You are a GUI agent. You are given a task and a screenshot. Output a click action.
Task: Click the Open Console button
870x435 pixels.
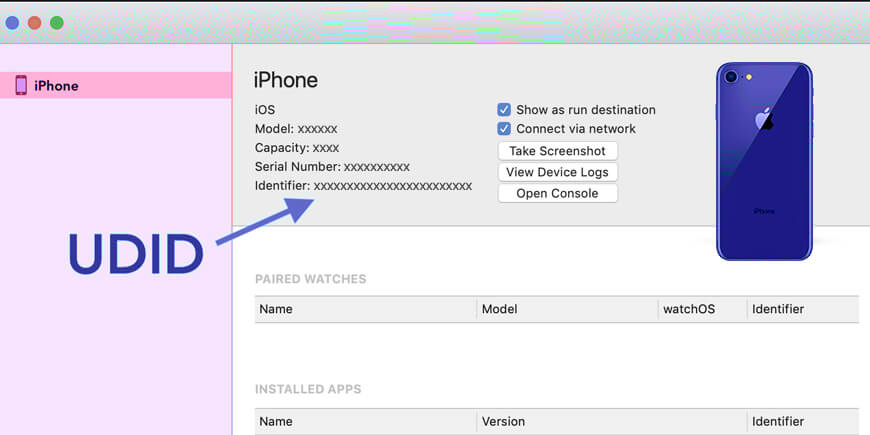coord(557,193)
